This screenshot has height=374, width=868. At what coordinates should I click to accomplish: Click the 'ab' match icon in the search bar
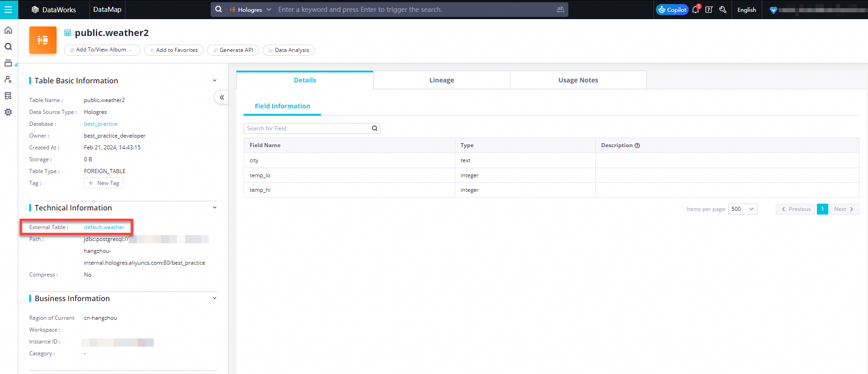(x=560, y=9)
